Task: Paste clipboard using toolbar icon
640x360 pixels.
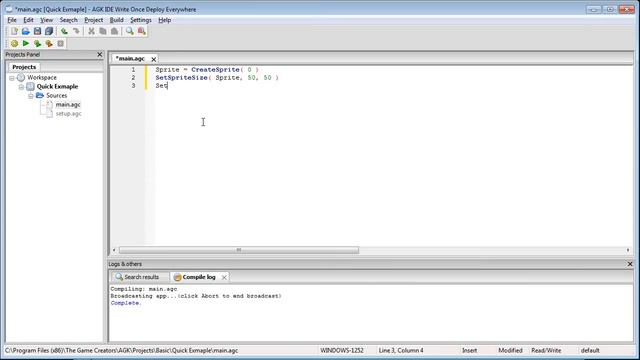Action: coord(115,31)
